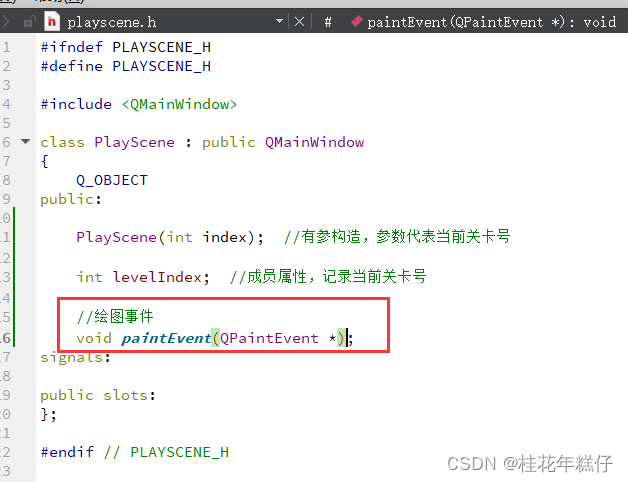
Task: Click the PlayScene(int index) constructor
Action: tap(170, 237)
